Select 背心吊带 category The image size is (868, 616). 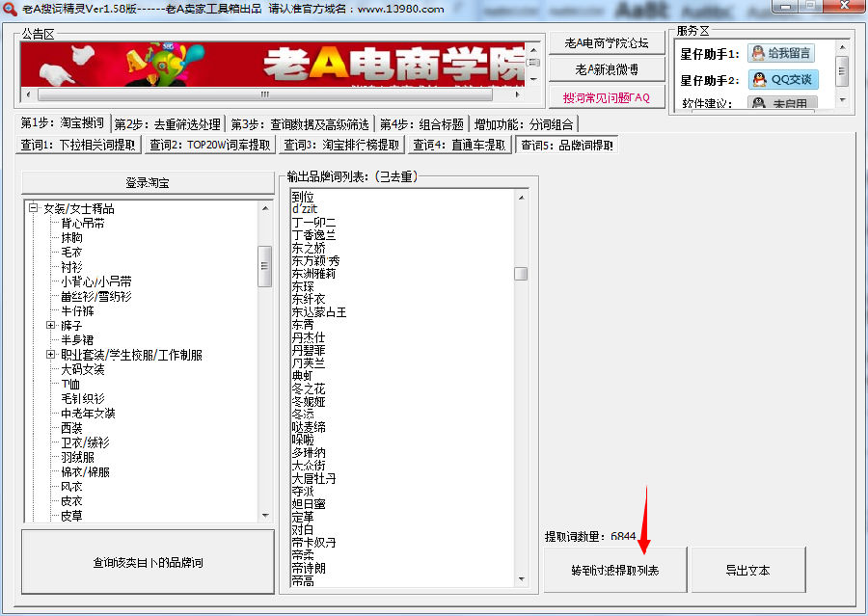click(83, 223)
